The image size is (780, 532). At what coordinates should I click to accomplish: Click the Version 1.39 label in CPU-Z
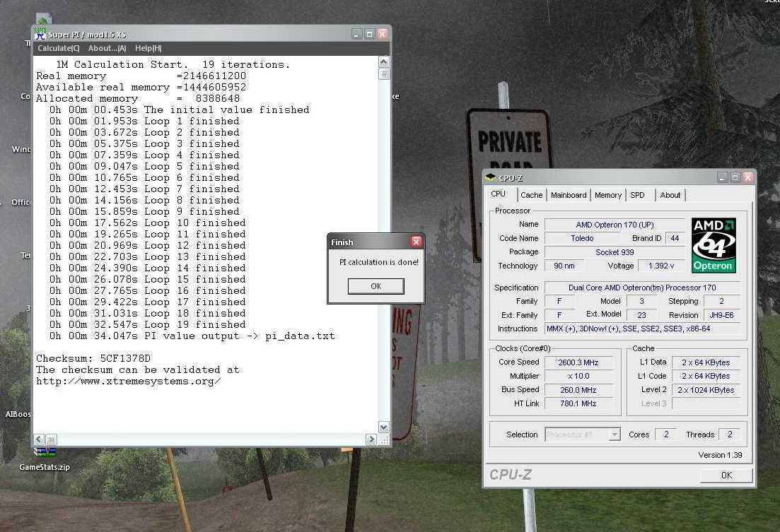click(x=720, y=455)
